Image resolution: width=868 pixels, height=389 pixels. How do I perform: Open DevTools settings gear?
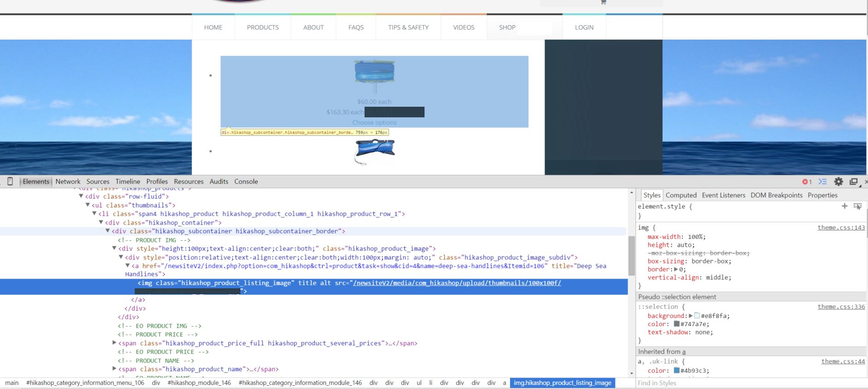(x=838, y=182)
